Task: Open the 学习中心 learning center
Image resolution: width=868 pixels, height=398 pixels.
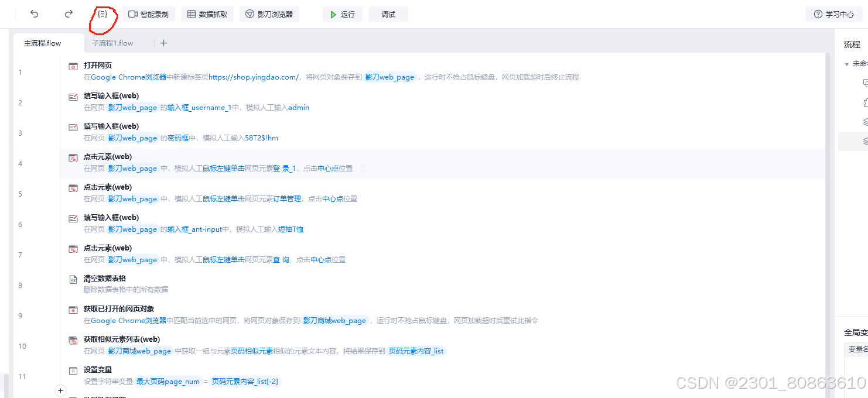Action: click(x=834, y=14)
